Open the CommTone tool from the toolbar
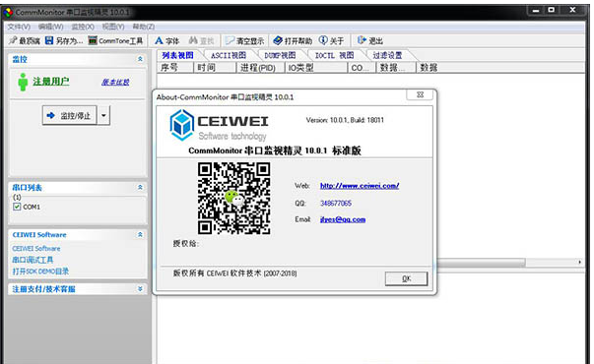The width and height of the screenshot is (594, 364). (x=115, y=40)
